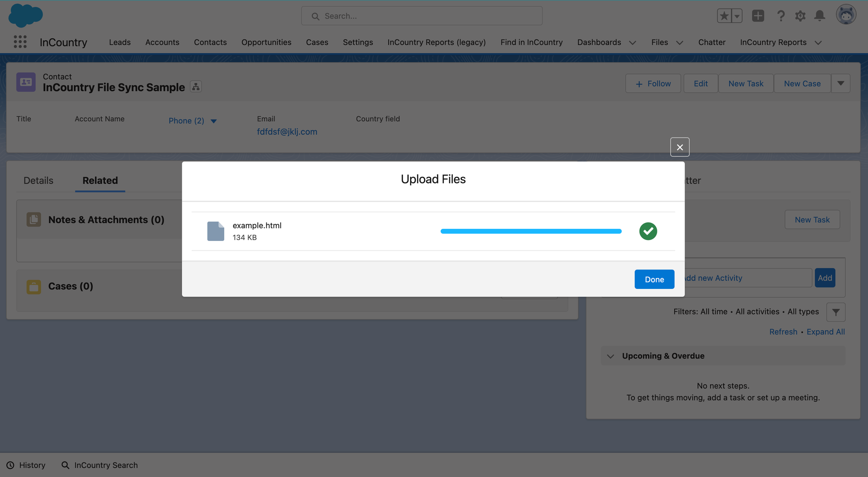Collapse the Upcoming & Overdue section
Image resolution: width=868 pixels, height=477 pixels.
[611, 356]
